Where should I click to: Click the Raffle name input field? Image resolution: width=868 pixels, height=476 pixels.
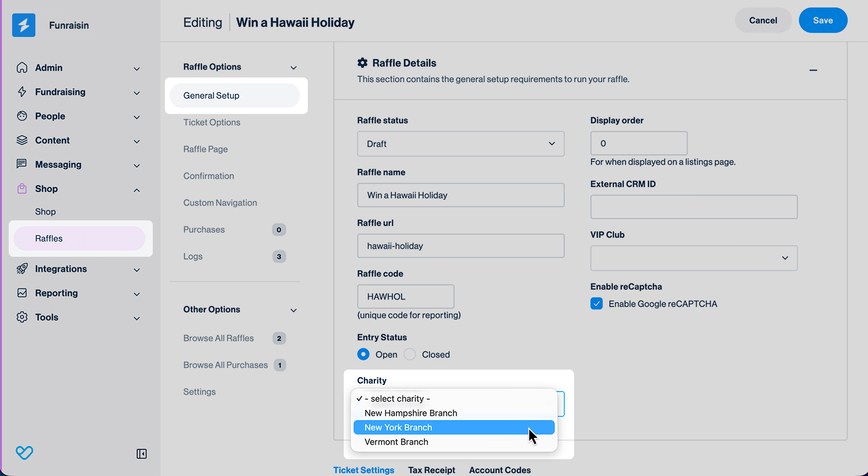pyautogui.click(x=461, y=195)
